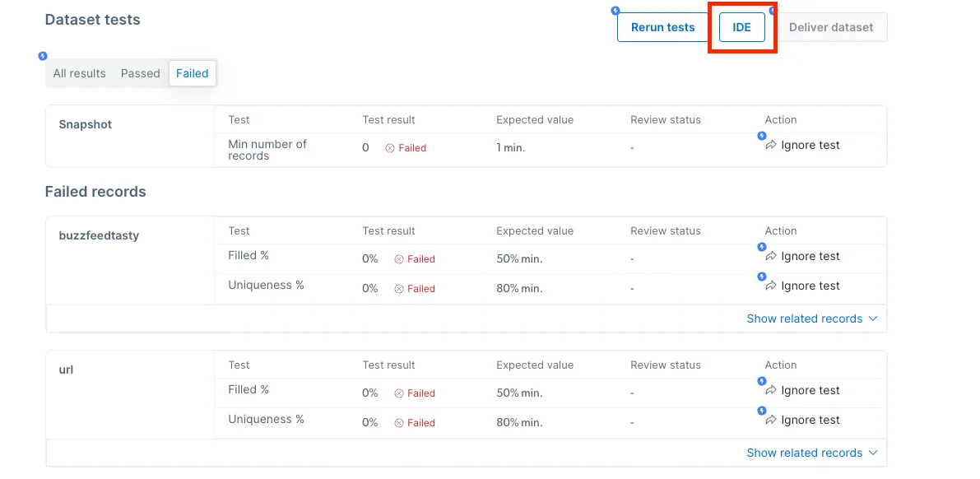This screenshot has height=479, width=980.
Task: Ignore the buzzfeedtasty Uniqueness % test
Action: point(802,286)
